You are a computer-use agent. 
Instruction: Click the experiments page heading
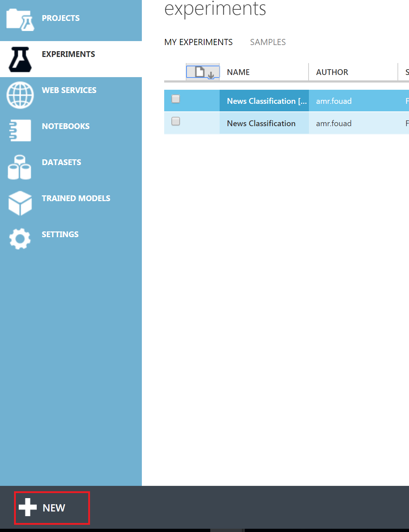click(215, 9)
